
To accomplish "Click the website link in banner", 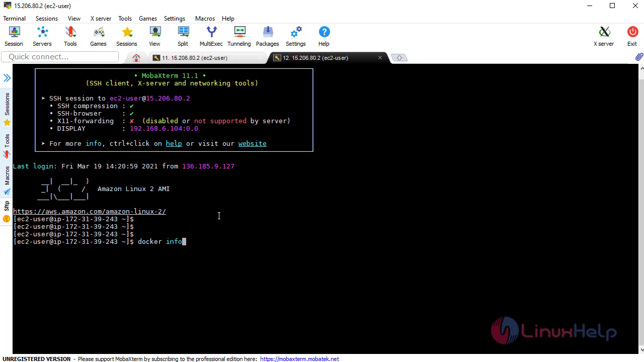I will pos(253,144).
